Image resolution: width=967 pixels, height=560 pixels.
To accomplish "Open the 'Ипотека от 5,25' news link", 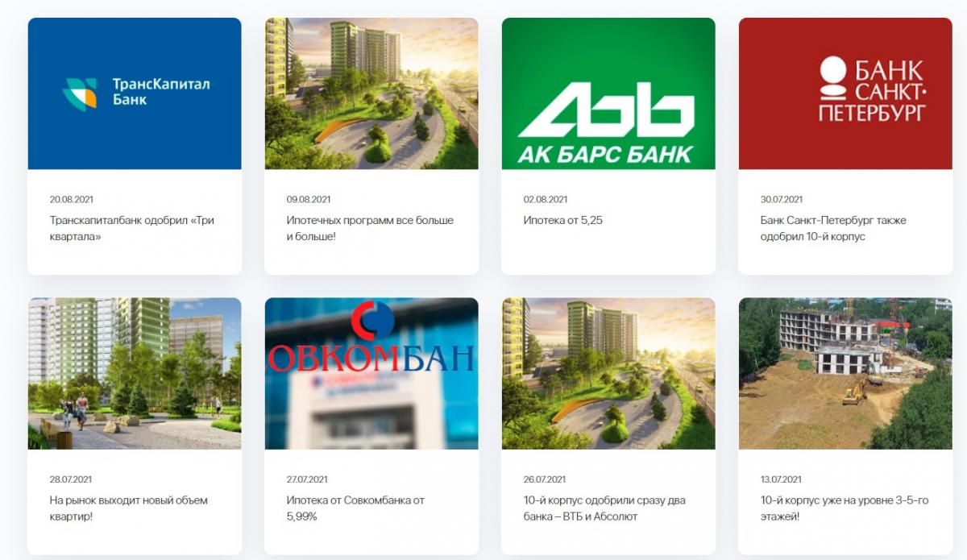I will (x=562, y=221).
